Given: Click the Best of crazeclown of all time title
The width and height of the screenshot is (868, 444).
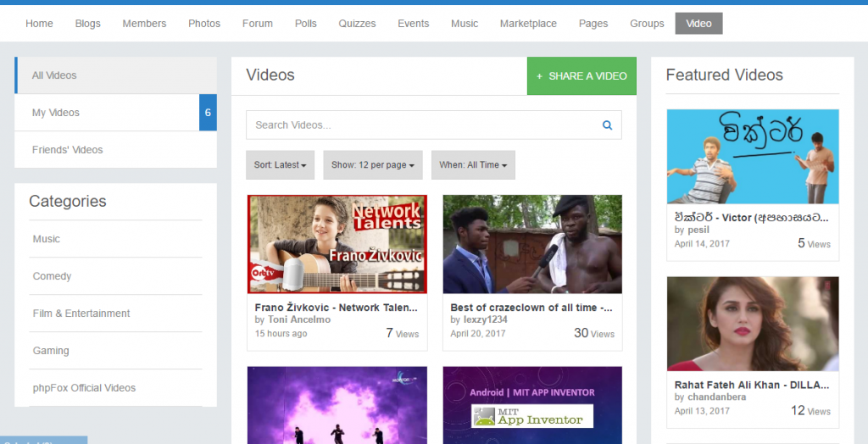Looking at the screenshot, I should click(531, 308).
